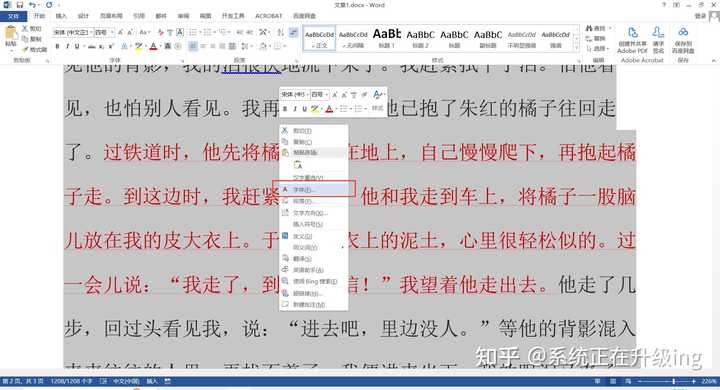This screenshot has height=390, width=720.
Task: Click Keep Text Only paste option icon
Action: pos(298,164)
